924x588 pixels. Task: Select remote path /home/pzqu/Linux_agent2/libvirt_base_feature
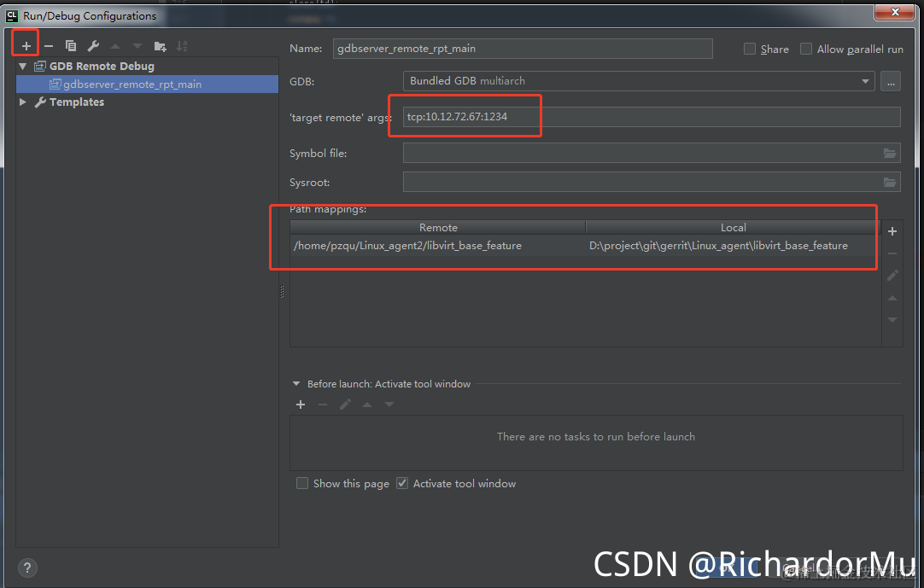[x=408, y=246]
